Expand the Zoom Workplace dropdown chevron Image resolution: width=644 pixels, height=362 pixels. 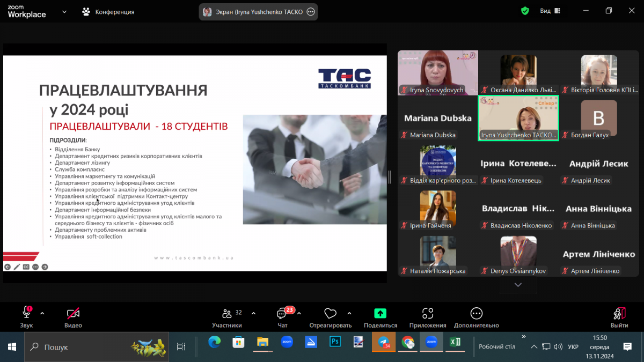[x=64, y=12]
